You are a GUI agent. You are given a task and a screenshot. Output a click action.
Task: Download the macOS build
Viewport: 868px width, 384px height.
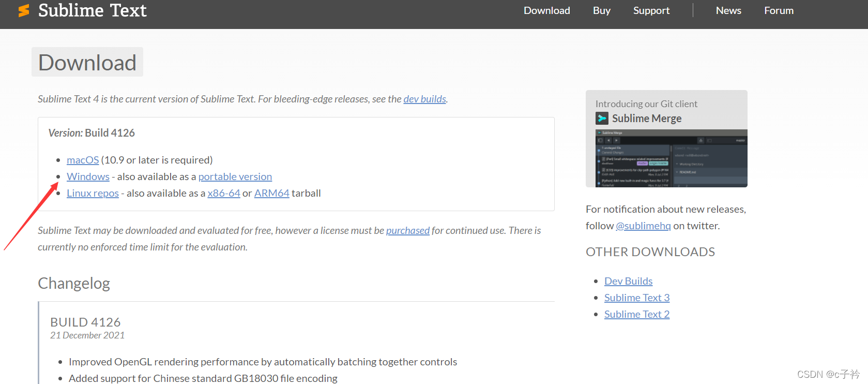click(83, 160)
